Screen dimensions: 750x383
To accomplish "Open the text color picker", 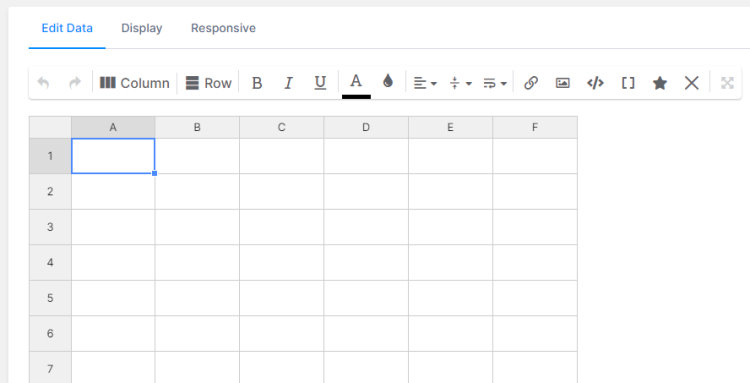I will point(356,84).
